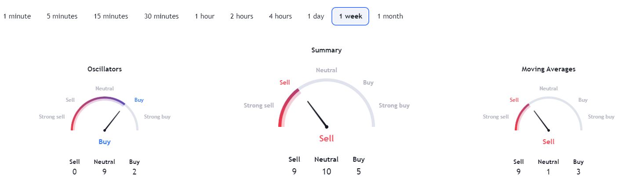Screen dimensions: 644x189
Task: Click the red Sell rating under Summary
Action: (327, 138)
